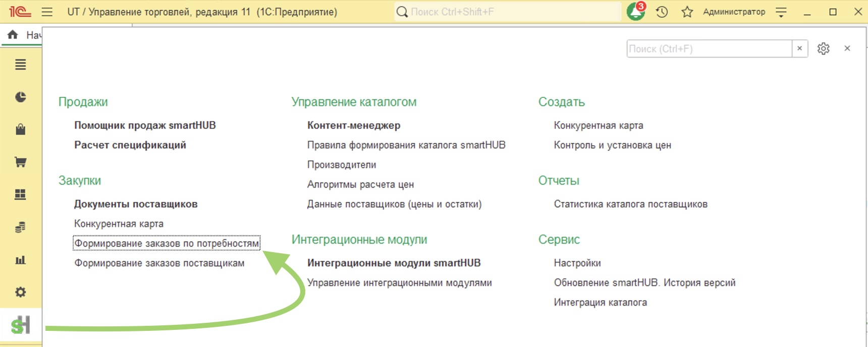
Task: Clear the menu search field with x
Action: [800, 49]
